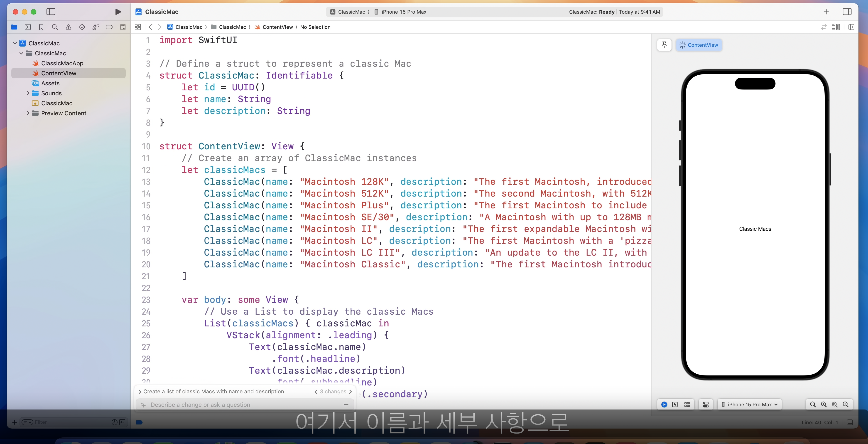Open the Bookmark navigator
The image size is (868, 444).
coord(41,27)
